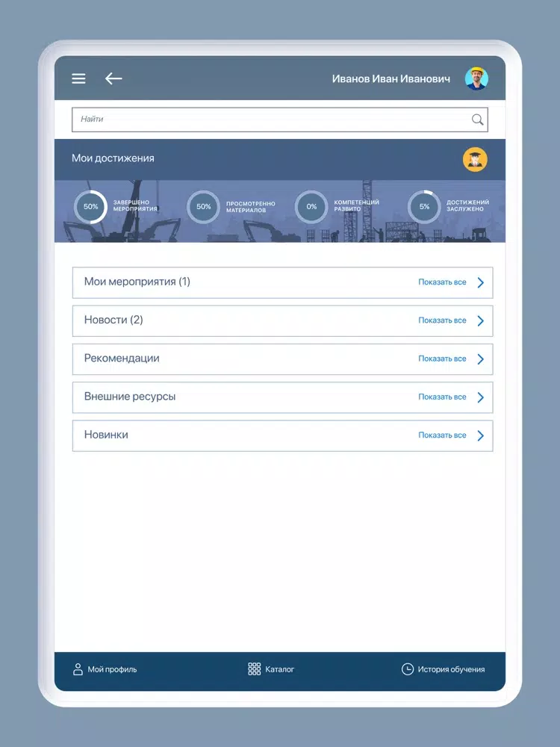560x747 pixels.
Task: Show all for Внешние ресурсы
Action: coord(442,397)
